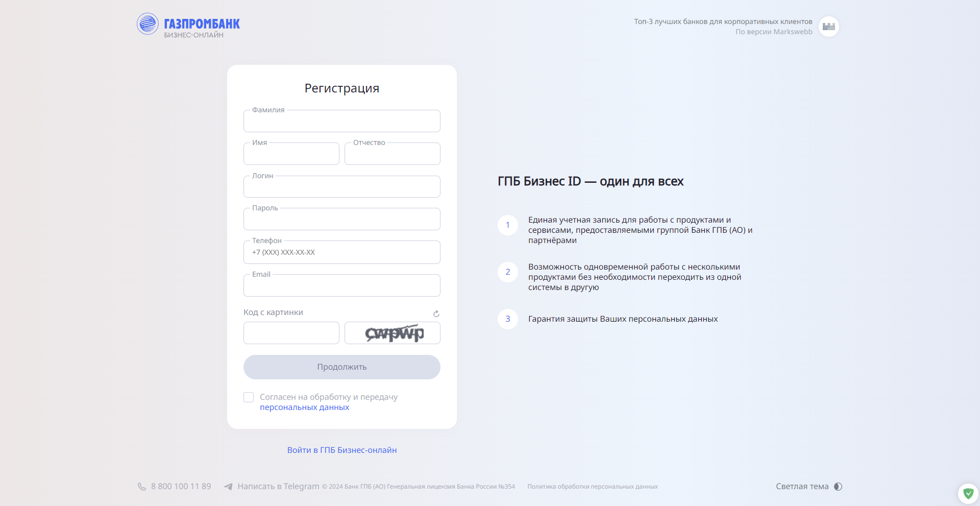Click the Gazprombank globe logo icon
980x506 pixels.
(148, 24)
